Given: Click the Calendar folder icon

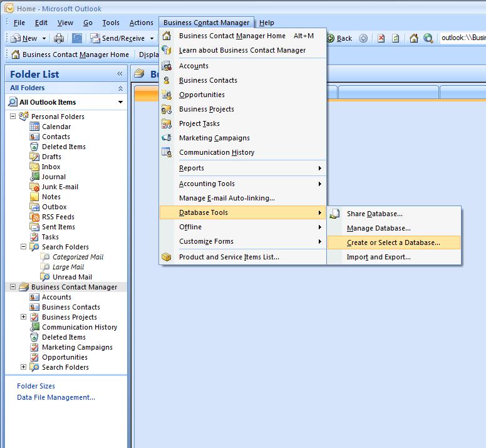Looking at the screenshot, I should pyautogui.click(x=35, y=127).
